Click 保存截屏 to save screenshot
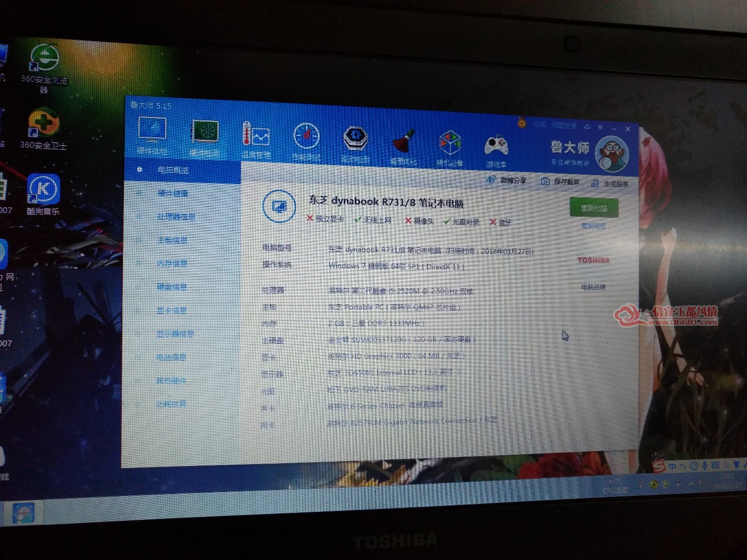Viewport: 747px width, 560px height. click(x=560, y=182)
